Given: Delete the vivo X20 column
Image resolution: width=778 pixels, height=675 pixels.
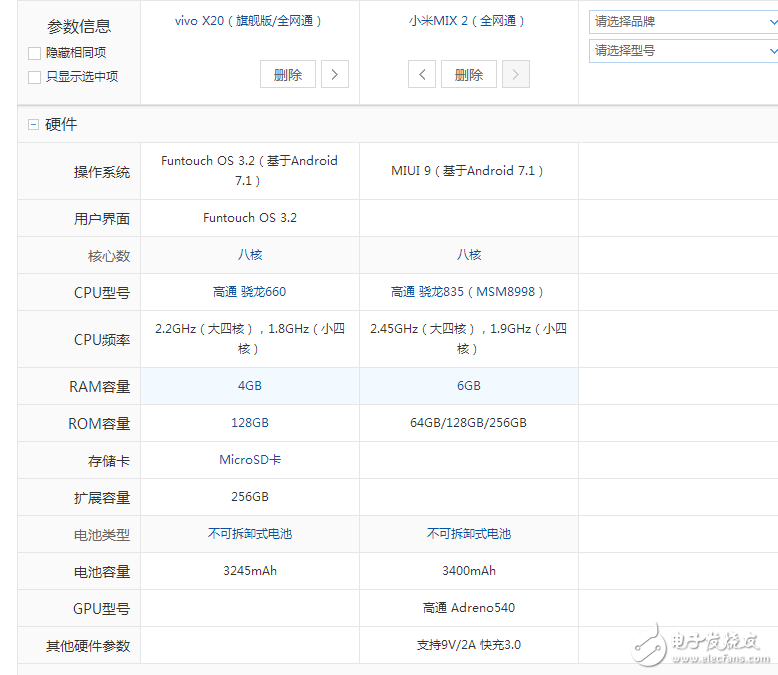Looking at the screenshot, I should 288,74.
